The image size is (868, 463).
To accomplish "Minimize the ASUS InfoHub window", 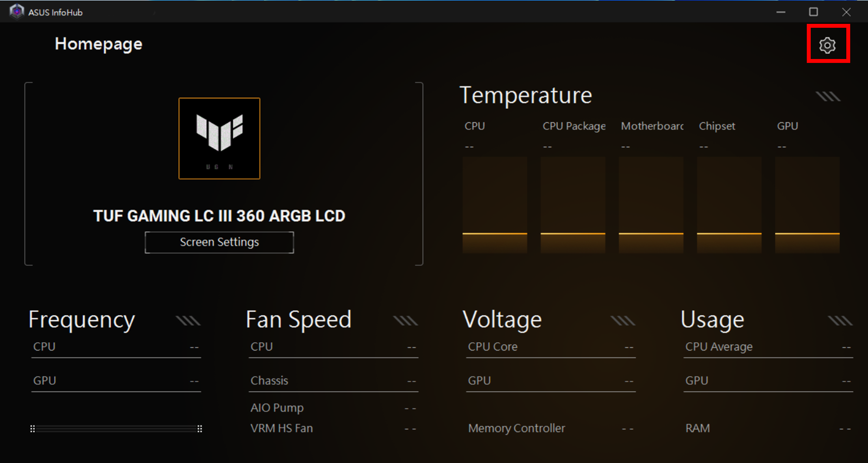I will (781, 12).
